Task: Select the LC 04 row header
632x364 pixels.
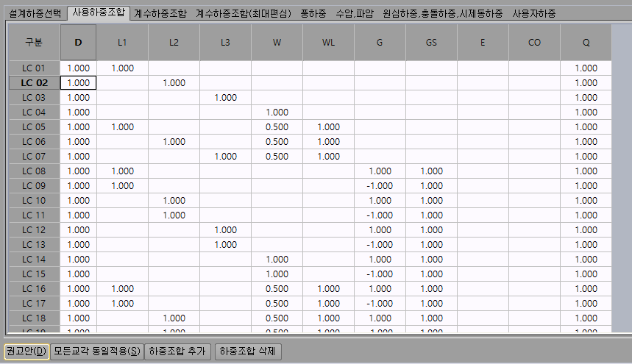Action: tap(35, 113)
